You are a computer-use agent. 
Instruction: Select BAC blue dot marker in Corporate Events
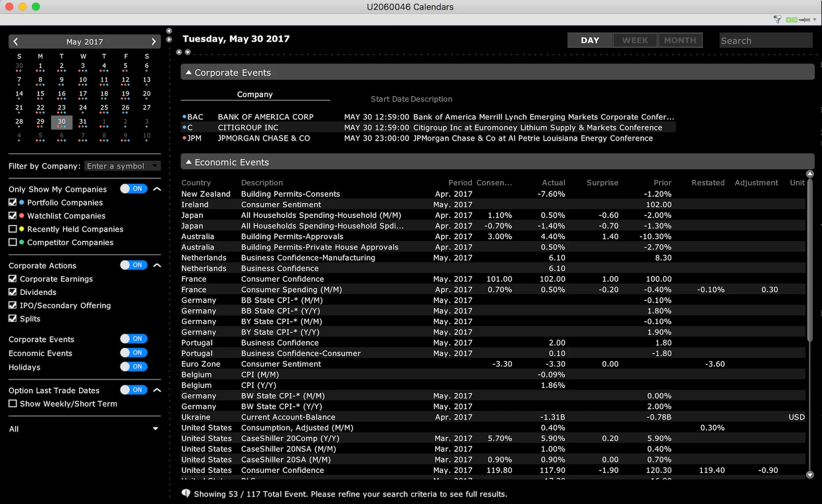(184, 117)
